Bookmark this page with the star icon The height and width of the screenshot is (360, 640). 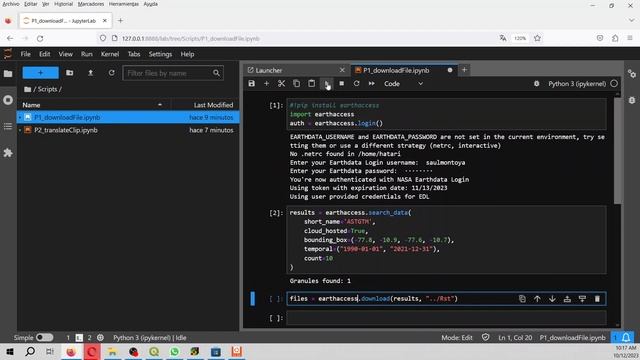pyautogui.click(x=538, y=38)
